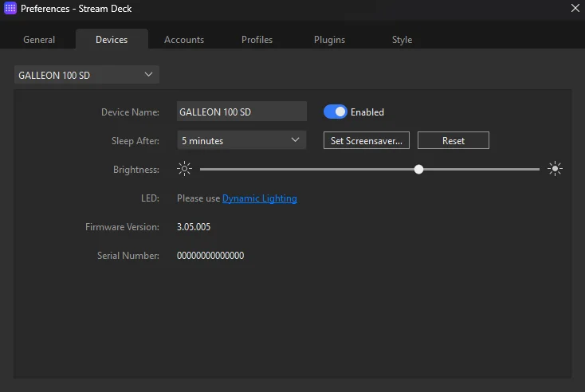
Task: Click the Enabled label text
Action: 367,112
